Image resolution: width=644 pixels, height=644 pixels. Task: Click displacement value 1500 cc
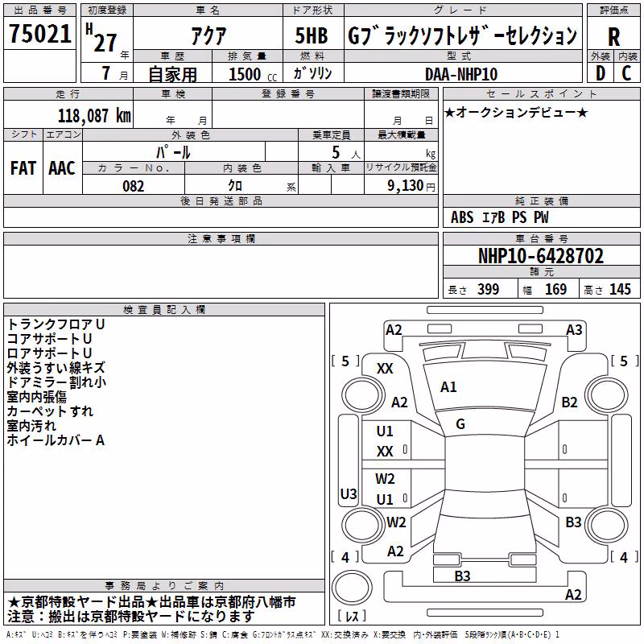click(253, 74)
